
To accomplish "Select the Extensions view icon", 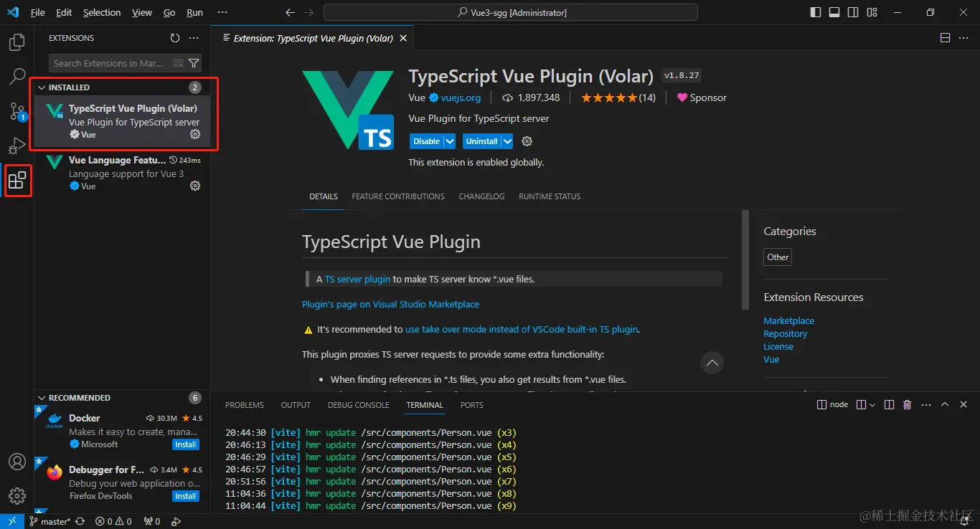I will (17, 180).
